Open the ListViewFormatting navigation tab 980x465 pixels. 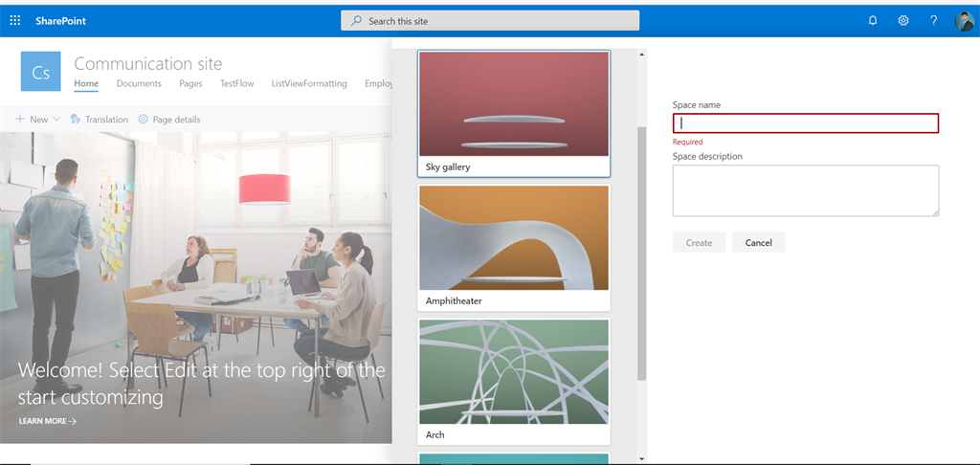(x=309, y=84)
